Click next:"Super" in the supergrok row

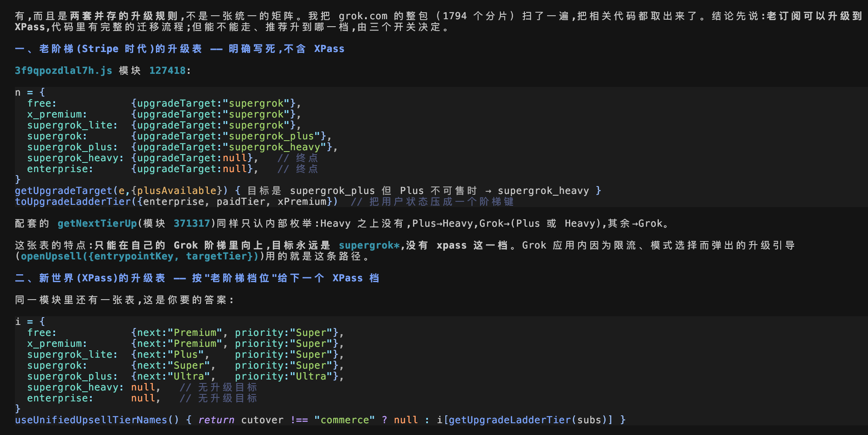pos(174,366)
